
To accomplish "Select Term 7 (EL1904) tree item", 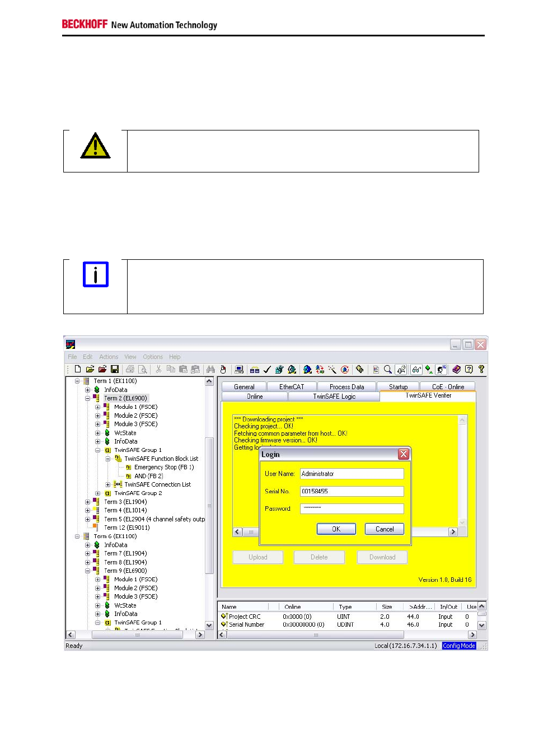I will coord(125,553).
